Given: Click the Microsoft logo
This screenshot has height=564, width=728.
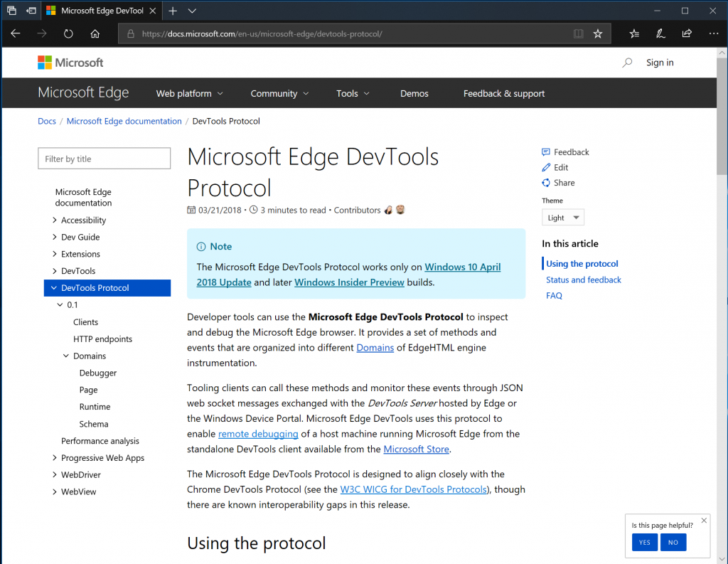Looking at the screenshot, I should tap(70, 63).
